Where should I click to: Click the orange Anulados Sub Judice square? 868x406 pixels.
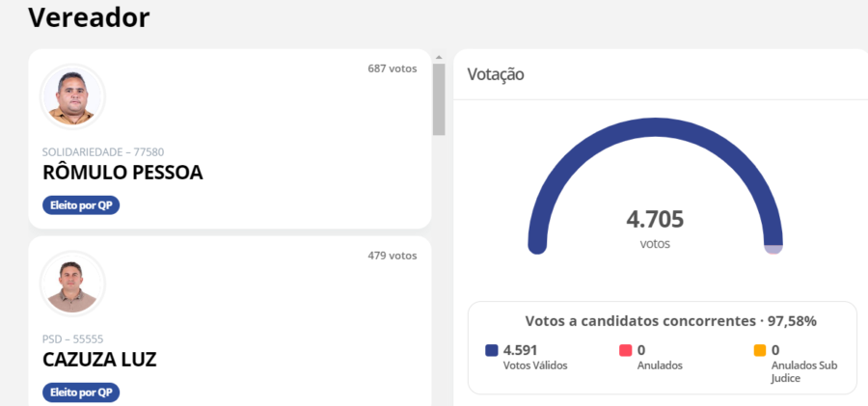pyautogui.click(x=760, y=351)
